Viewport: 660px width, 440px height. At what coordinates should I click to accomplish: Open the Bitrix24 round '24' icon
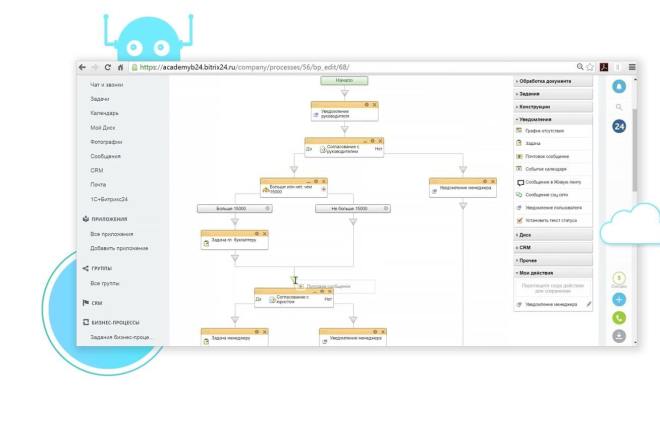coord(619,126)
